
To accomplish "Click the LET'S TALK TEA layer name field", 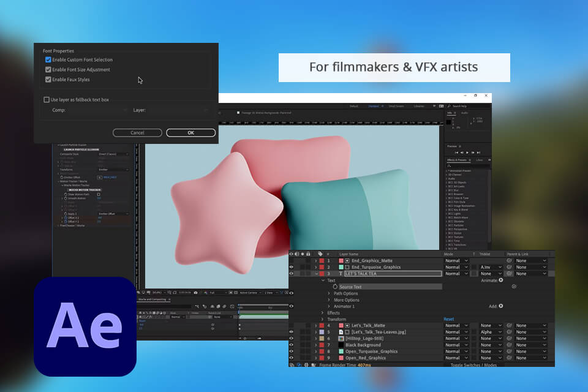I will tap(393, 273).
